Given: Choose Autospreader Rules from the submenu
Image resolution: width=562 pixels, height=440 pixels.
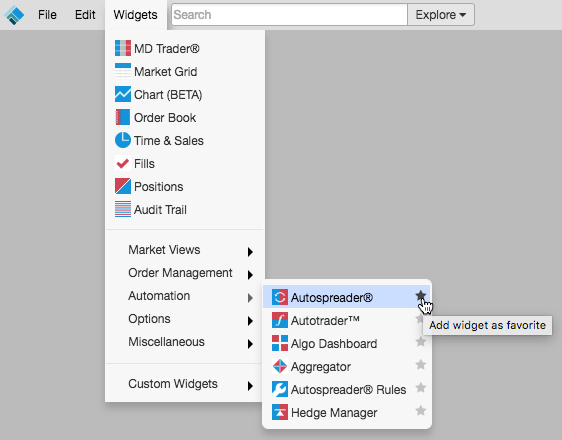Looking at the screenshot, I should [347, 389].
